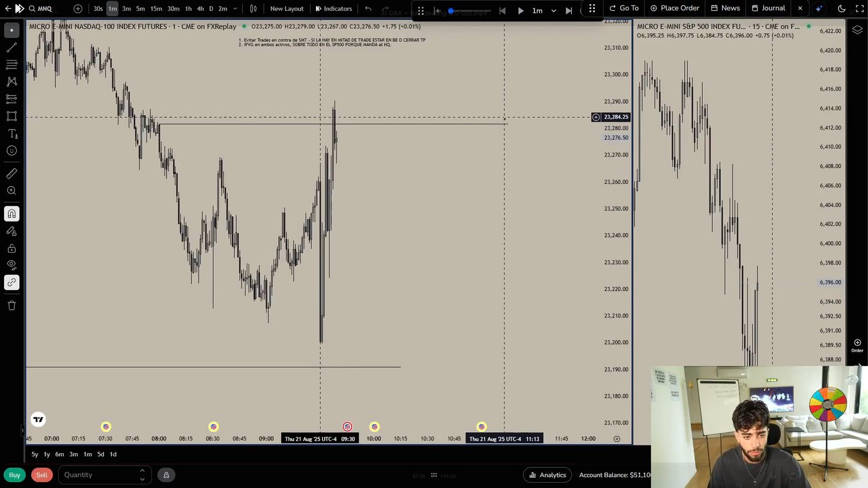Click the TradingView logo badge
Image resolution: width=868 pixels, height=488 pixels.
pos(38,419)
